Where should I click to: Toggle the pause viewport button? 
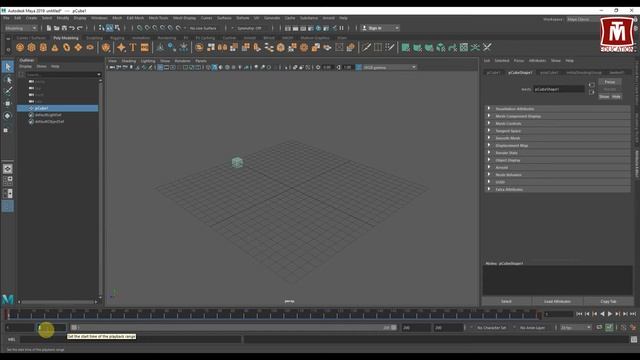[341, 28]
